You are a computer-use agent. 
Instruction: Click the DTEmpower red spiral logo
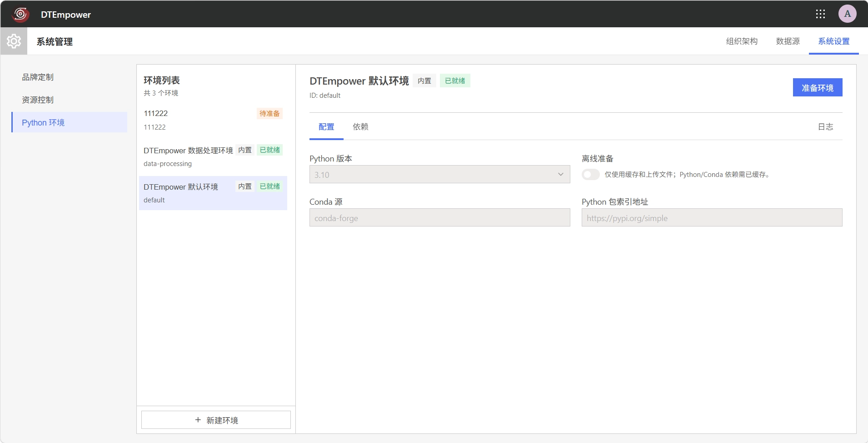point(20,14)
